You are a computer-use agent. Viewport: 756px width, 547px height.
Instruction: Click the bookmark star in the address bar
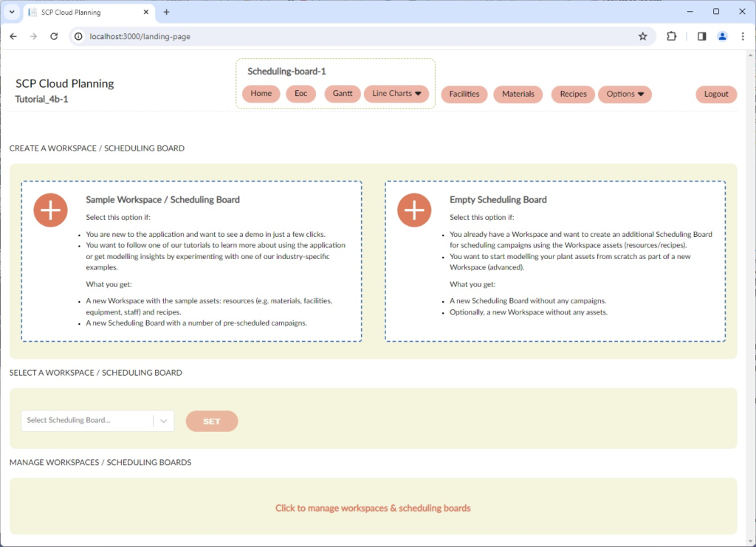tap(642, 36)
